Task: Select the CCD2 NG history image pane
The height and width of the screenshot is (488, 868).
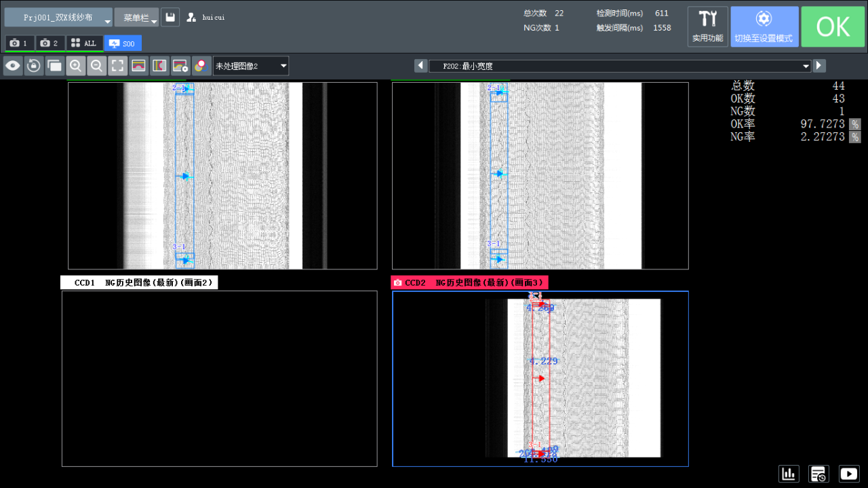Action: click(x=540, y=378)
